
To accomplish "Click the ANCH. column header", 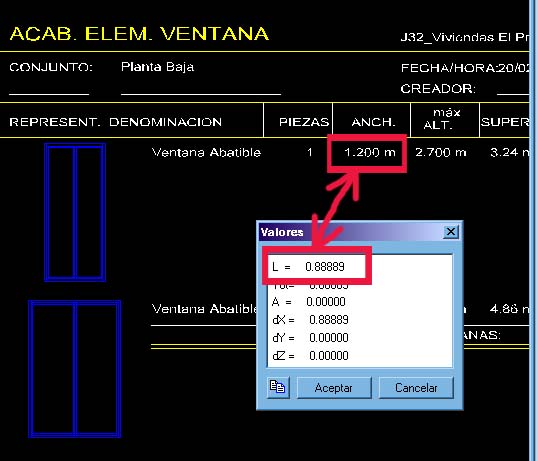I will [x=373, y=122].
